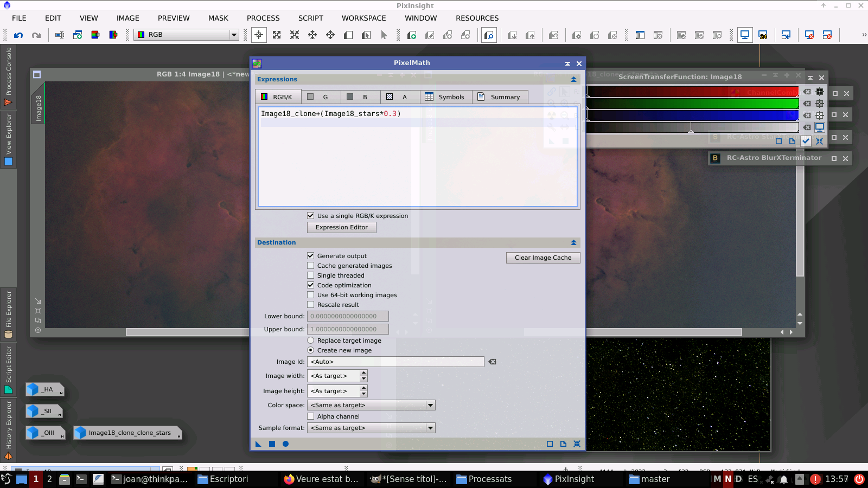868x488 pixels.
Task: Click the Firefox icon in the taskbar
Action: [x=289, y=479]
